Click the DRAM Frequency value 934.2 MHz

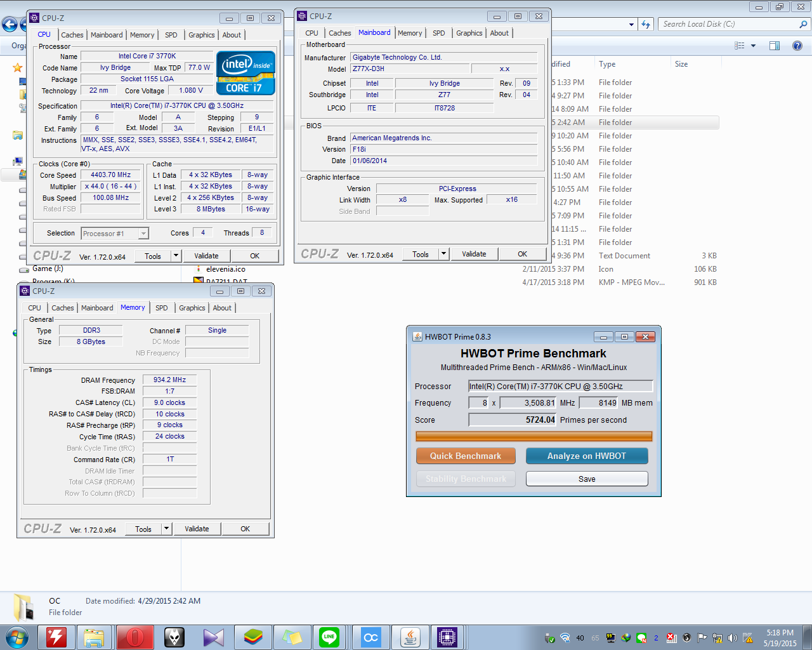pyautogui.click(x=169, y=380)
